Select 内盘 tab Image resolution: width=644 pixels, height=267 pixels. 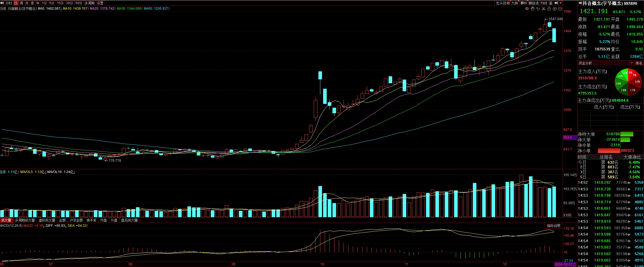104,220
